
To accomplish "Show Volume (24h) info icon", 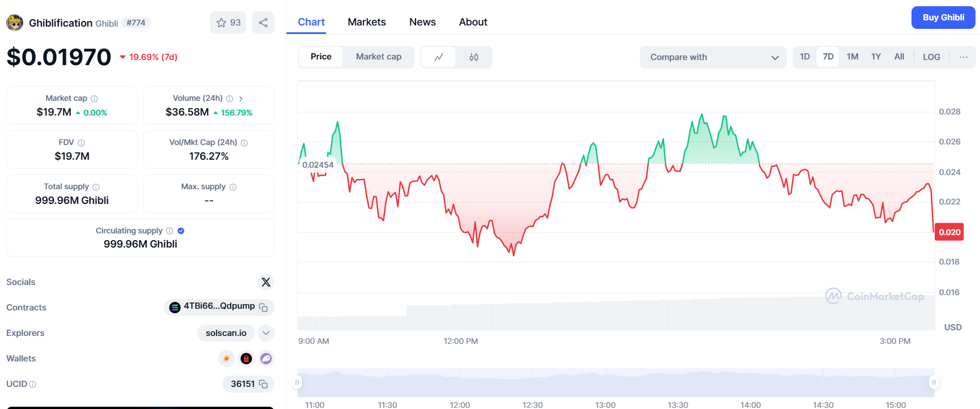I will click(230, 99).
